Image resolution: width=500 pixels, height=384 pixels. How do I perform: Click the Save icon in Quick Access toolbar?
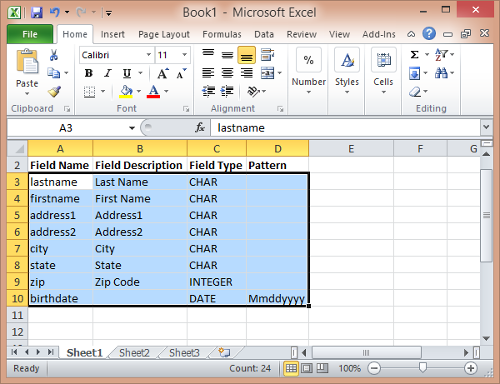pos(37,13)
